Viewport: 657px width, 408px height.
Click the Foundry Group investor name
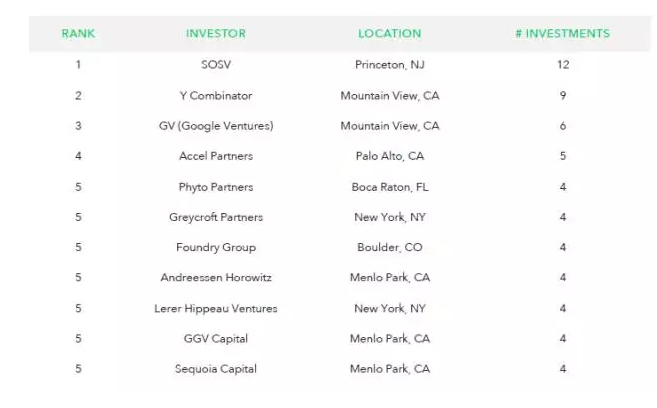tap(216, 247)
